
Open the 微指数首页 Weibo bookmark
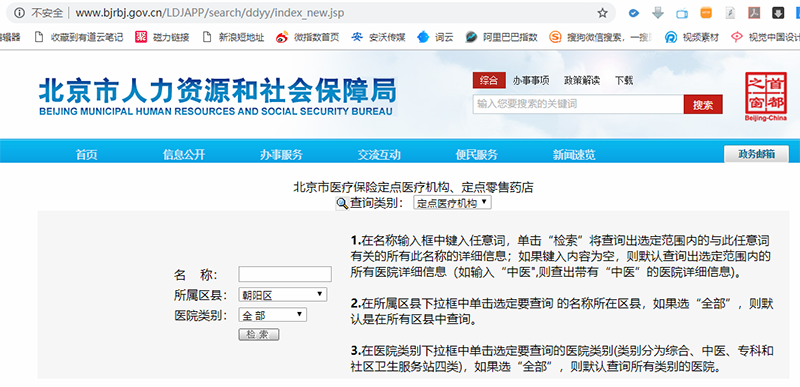(x=307, y=37)
